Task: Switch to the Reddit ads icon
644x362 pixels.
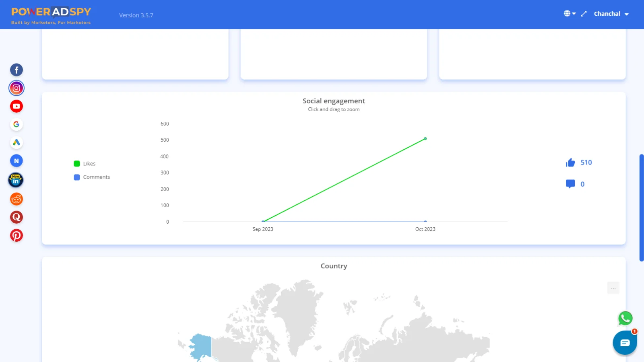Action: (17, 199)
